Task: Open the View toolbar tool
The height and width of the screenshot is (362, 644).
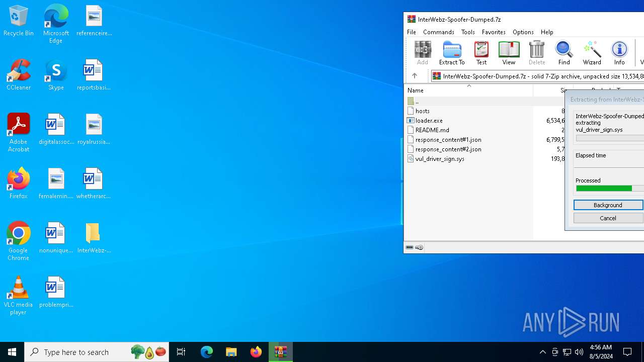Action: click(509, 53)
